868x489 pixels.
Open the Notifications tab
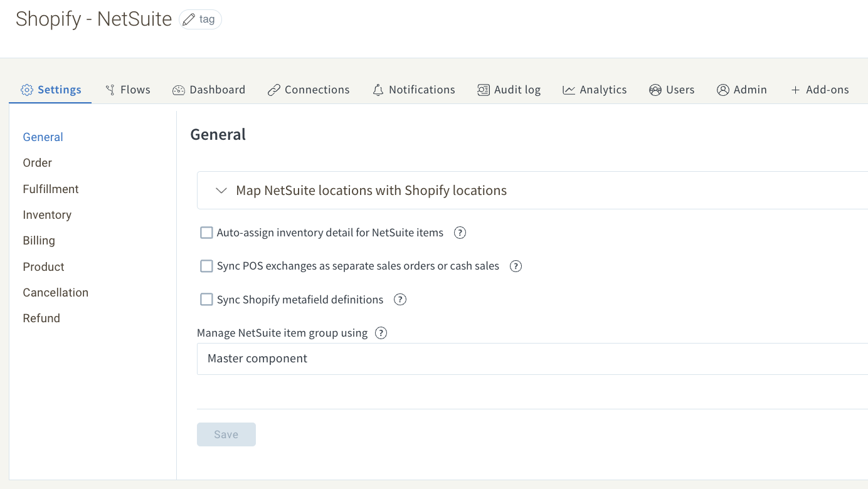pos(414,90)
